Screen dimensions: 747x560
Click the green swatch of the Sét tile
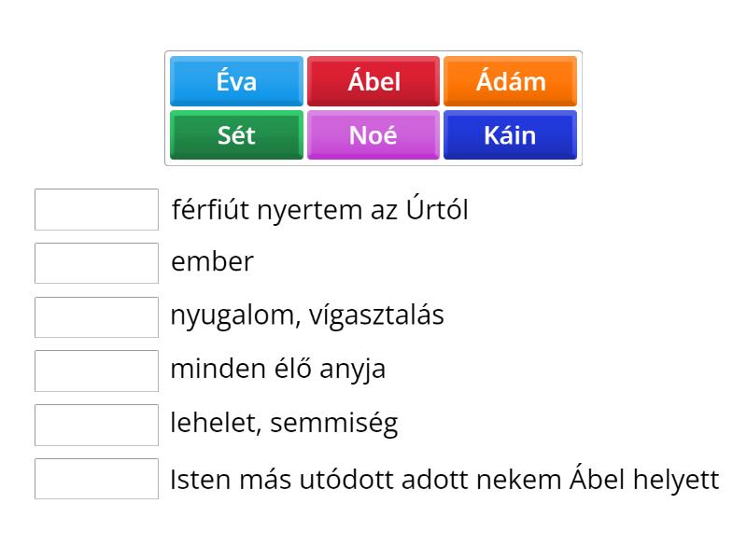235,135
